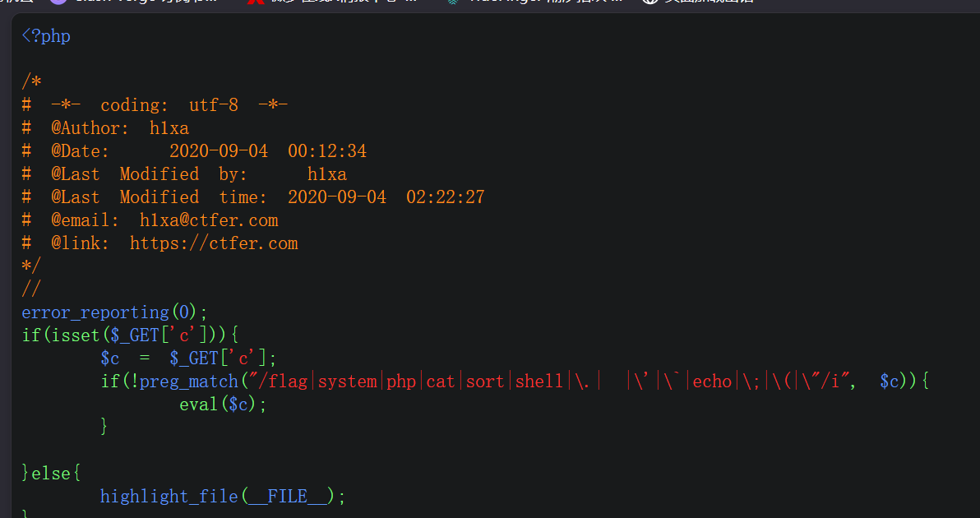980x518 pixels.
Task: Click "system" in the regex pattern
Action: pyautogui.click(x=347, y=382)
